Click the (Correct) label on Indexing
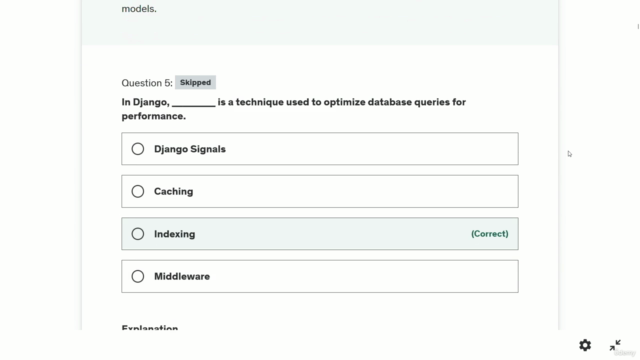The height and width of the screenshot is (360, 640). [x=490, y=234]
